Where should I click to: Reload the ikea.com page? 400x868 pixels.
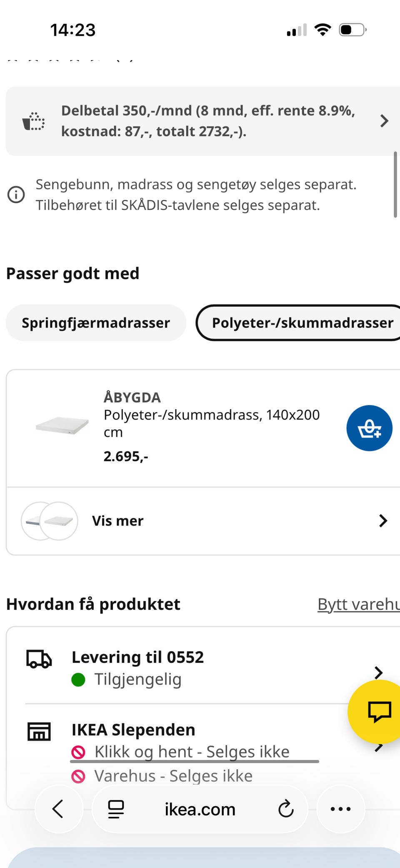coord(286,809)
